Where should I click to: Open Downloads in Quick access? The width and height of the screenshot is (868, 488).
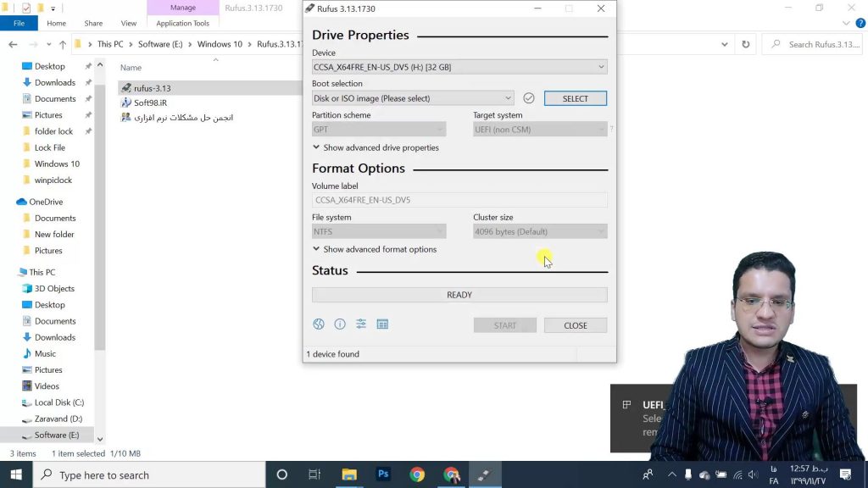(x=55, y=82)
